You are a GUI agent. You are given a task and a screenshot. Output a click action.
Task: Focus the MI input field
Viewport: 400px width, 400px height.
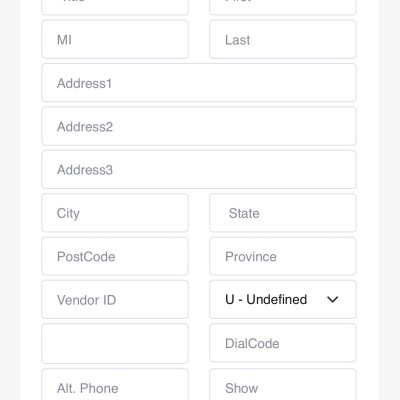pyautogui.click(x=115, y=39)
